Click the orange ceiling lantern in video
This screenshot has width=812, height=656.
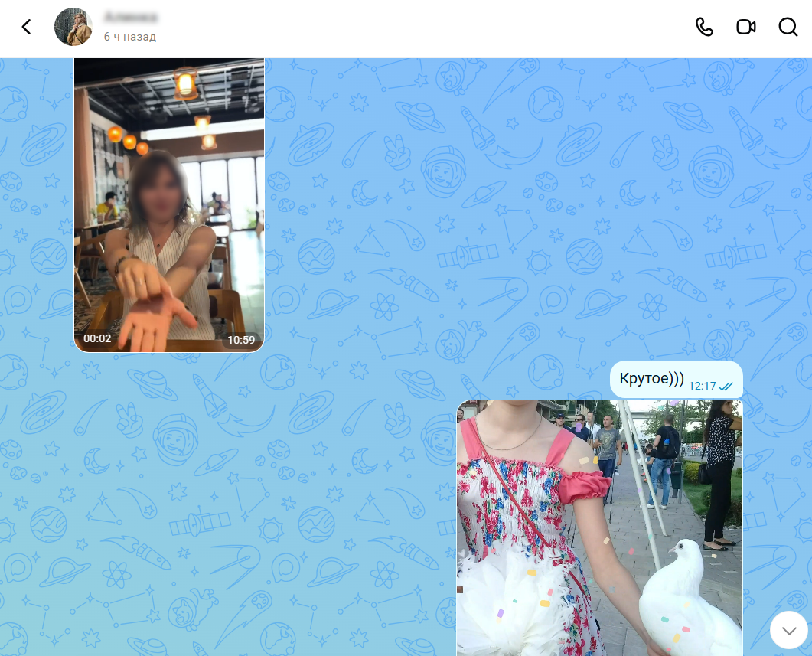coord(185,83)
